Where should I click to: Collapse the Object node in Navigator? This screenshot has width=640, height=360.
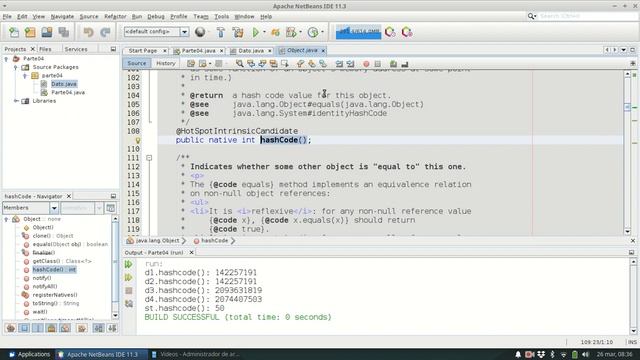point(6,219)
